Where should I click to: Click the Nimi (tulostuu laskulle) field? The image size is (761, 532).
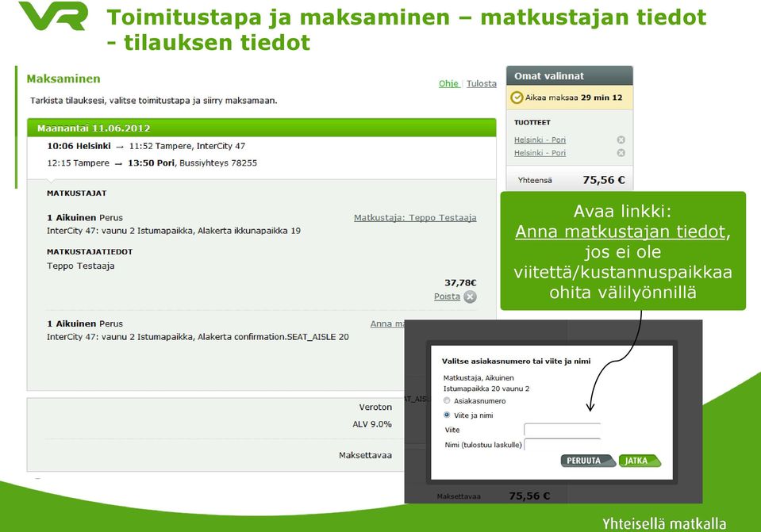pyautogui.click(x=563, y=444)
